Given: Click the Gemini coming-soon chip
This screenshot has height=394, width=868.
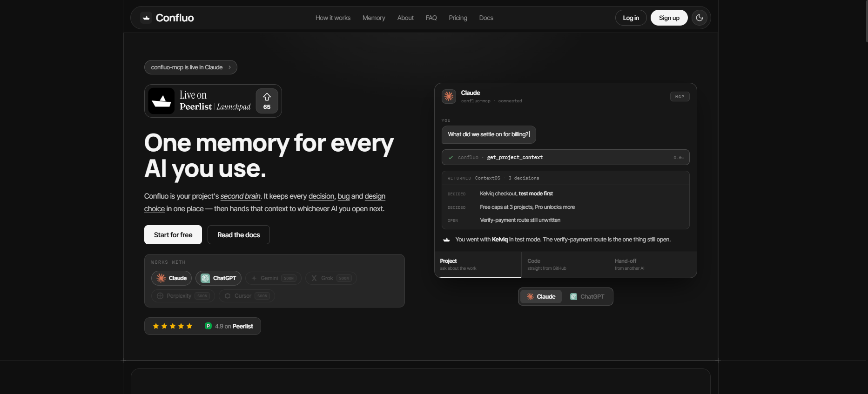Looking at the screenshot, I should tap(273, 278).
